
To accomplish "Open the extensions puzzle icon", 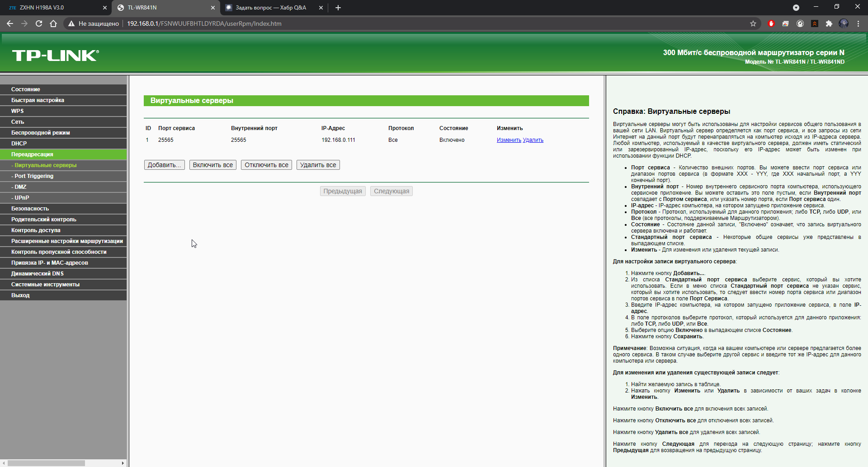I will pyautogui.click(x=829, y=23).
